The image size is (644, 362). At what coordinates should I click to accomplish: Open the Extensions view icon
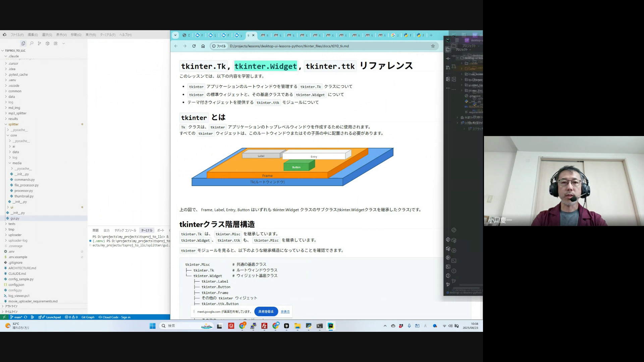56,43
